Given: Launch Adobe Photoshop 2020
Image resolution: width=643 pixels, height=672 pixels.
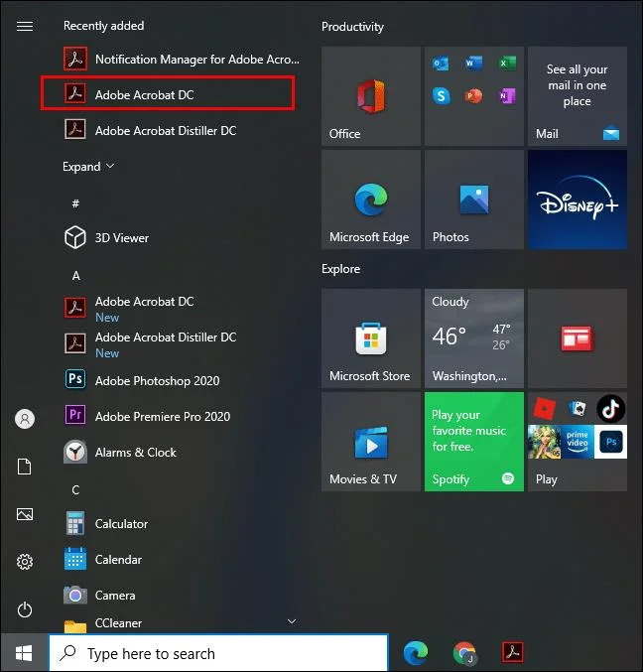Looking at the screenshot, I should click(x=141, y=380).
